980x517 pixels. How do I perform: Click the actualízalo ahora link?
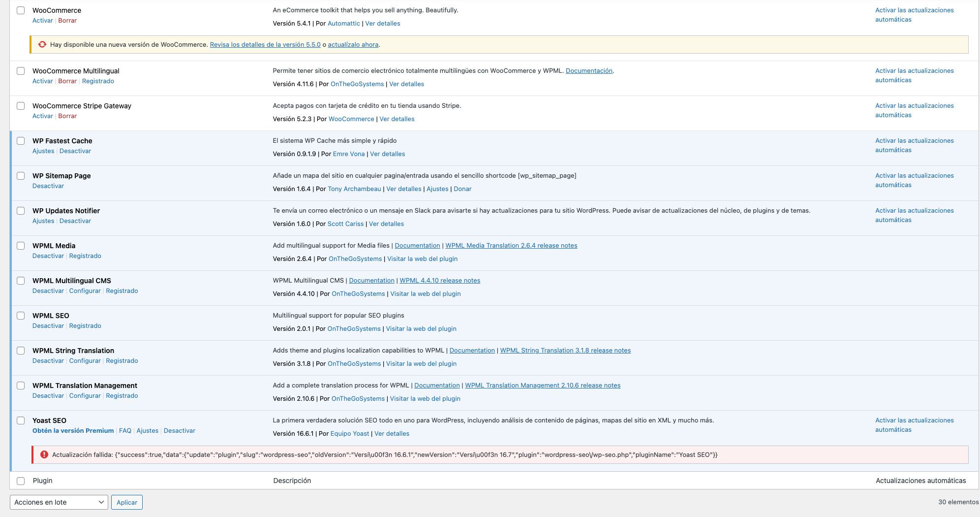[353, 44]
